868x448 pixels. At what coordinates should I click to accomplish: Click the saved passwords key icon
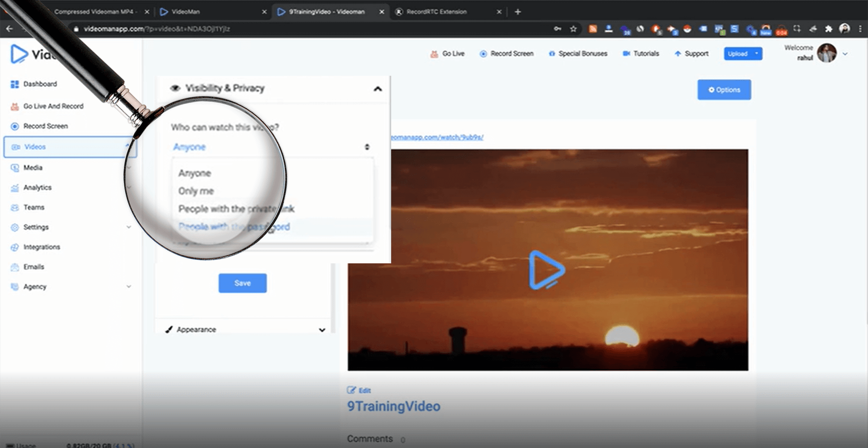[x=558, y=29]
